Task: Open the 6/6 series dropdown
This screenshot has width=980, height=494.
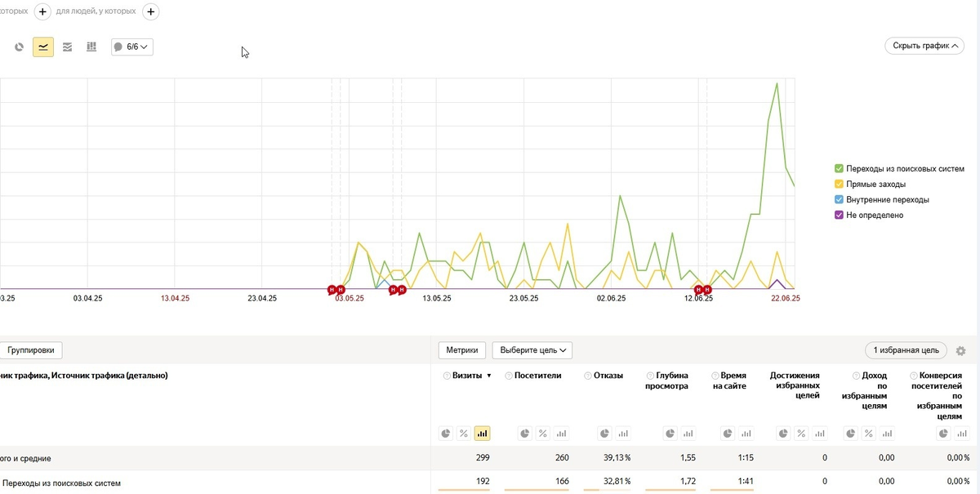Action: click(132, 47)
